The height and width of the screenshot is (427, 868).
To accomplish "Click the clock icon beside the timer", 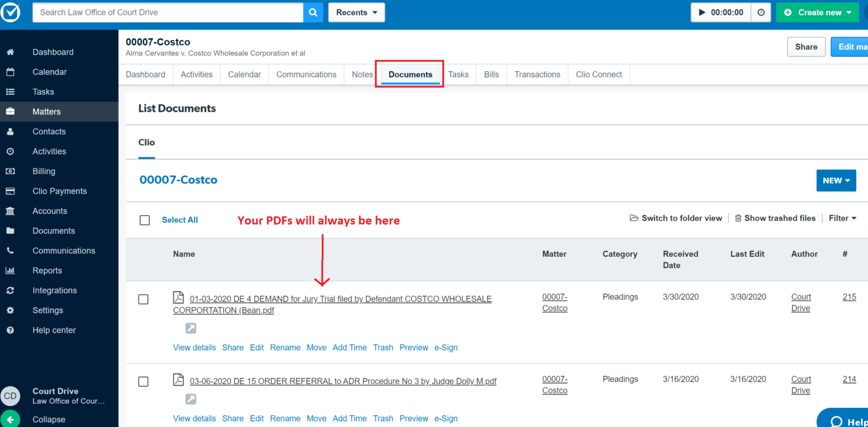I will pos(760,12).
